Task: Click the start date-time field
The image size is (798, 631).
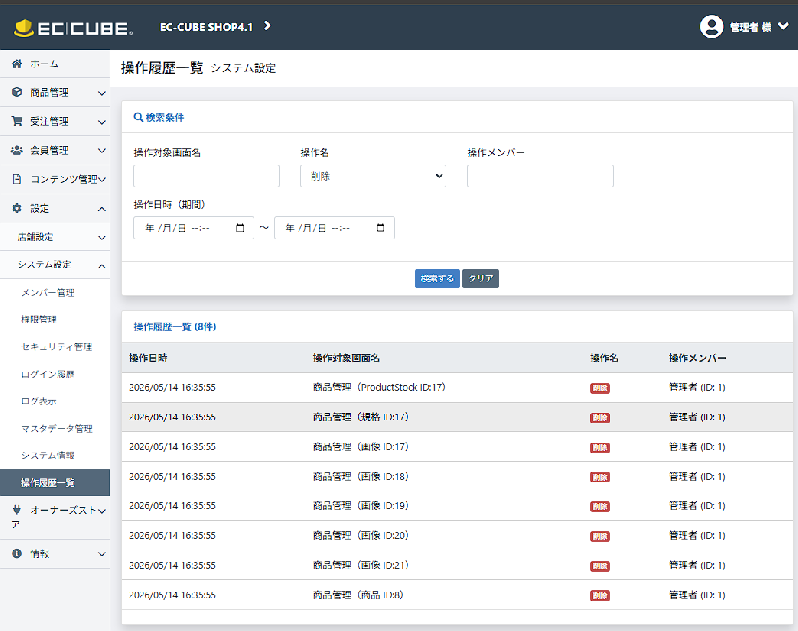Action: pos(193,228)
